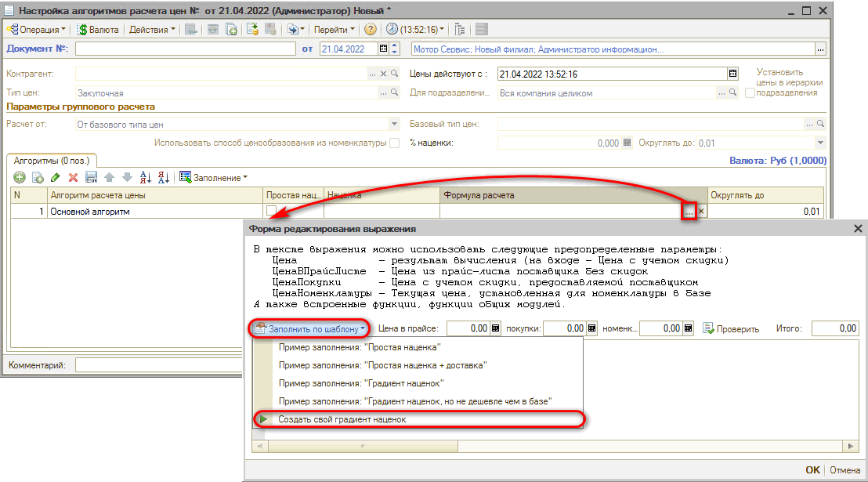This screenshot has height=482, width=868.
Task: Click Отмена in expression editing form
Action: click(844, 469)
